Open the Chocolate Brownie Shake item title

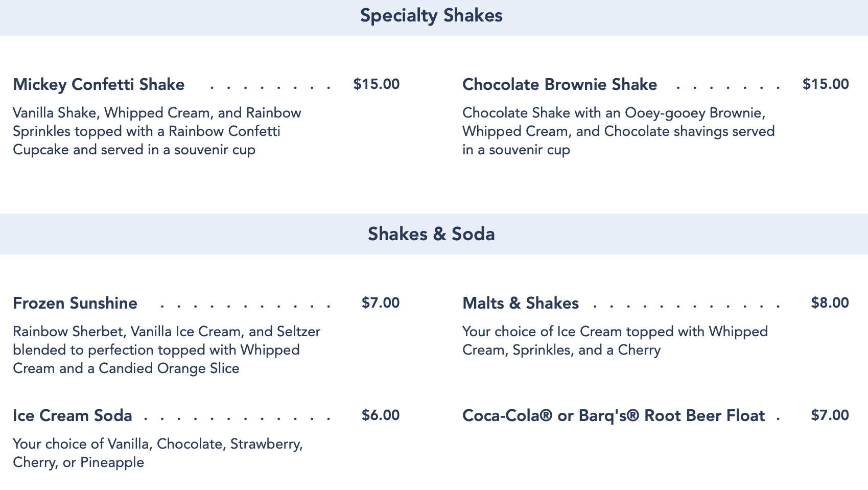tap(559, 84)
